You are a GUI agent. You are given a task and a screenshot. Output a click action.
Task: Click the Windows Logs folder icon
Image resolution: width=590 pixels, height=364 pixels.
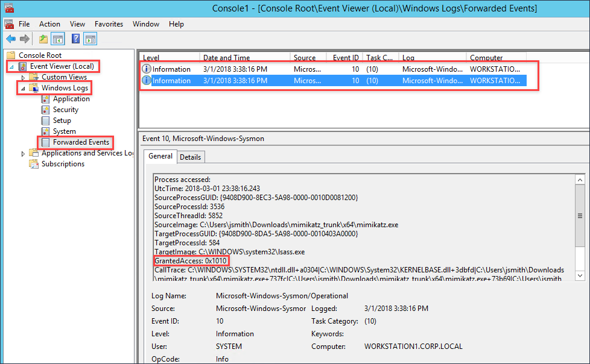[34, 88]
